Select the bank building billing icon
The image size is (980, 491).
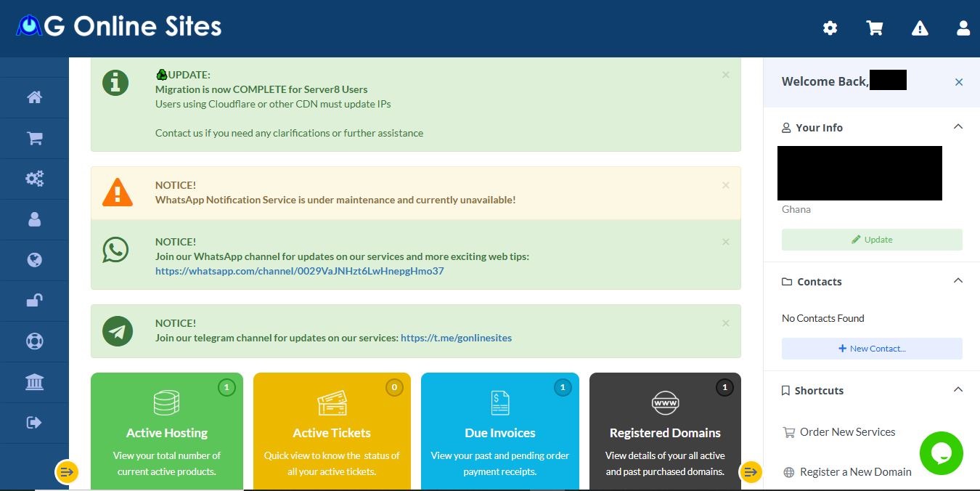tap(34, 382)
